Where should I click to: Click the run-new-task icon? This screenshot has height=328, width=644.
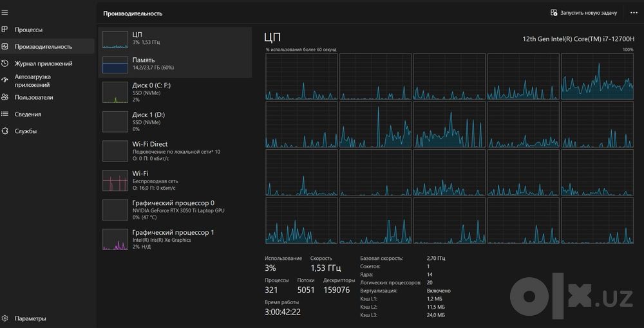pos(554,13)
